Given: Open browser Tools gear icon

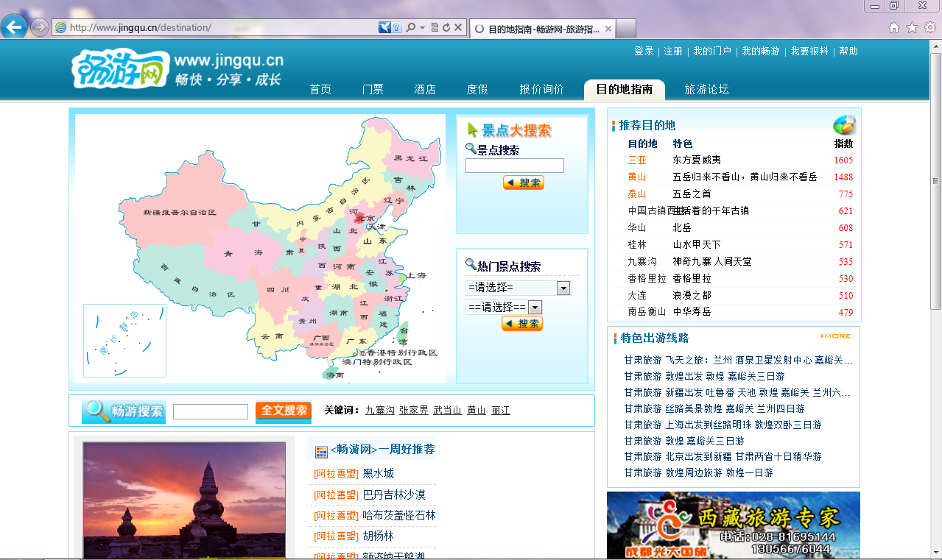Looking at the screenshot, I should (x=930, y=27).
